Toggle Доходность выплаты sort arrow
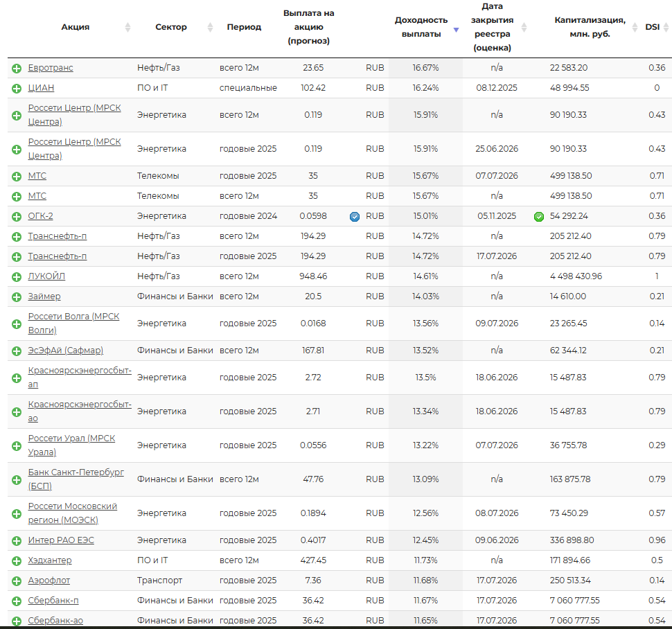 pos(456,30)
